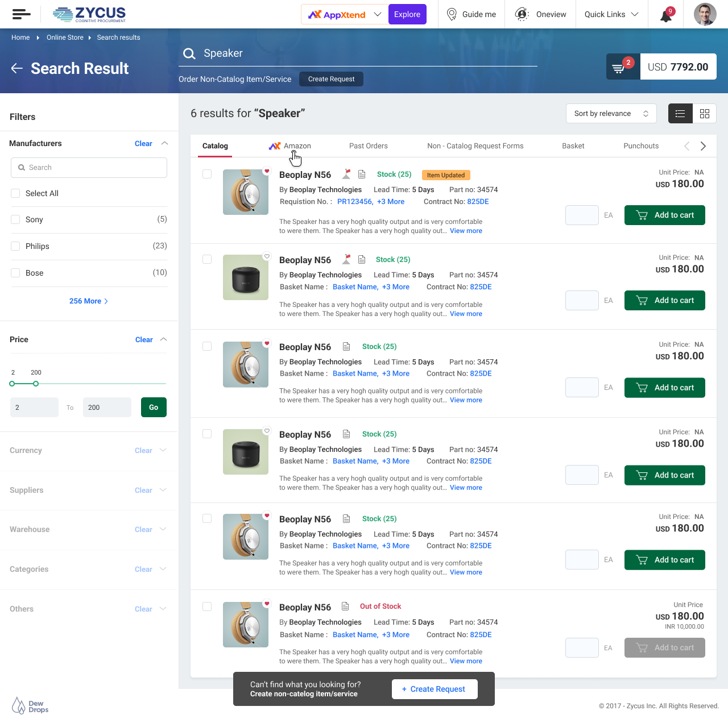Add the first Beoplay N56 to cart
728x723 pixels.
click(664, 215)
